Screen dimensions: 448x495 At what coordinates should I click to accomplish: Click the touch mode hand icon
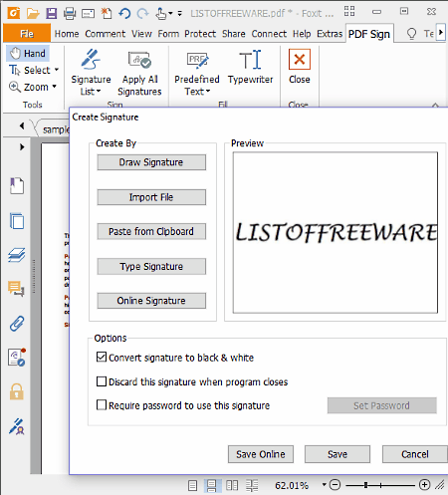(x=161, y=14)
